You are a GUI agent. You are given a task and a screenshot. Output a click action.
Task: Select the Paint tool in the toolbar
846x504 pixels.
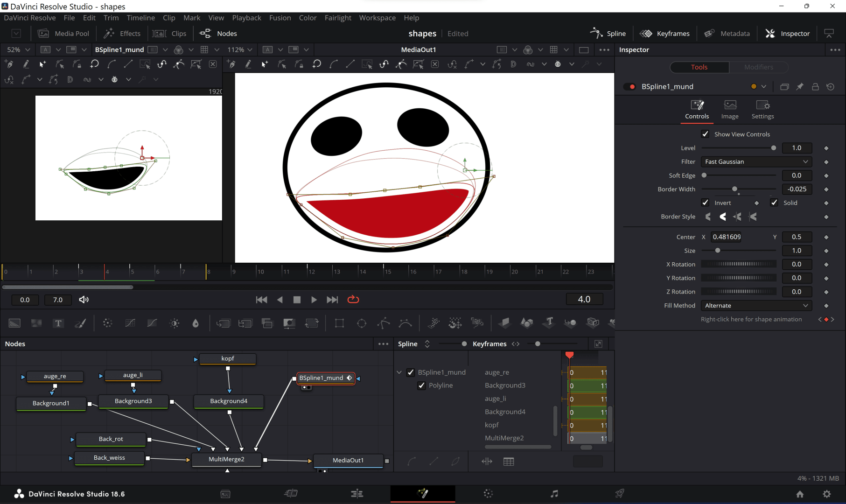click(81, 323)
